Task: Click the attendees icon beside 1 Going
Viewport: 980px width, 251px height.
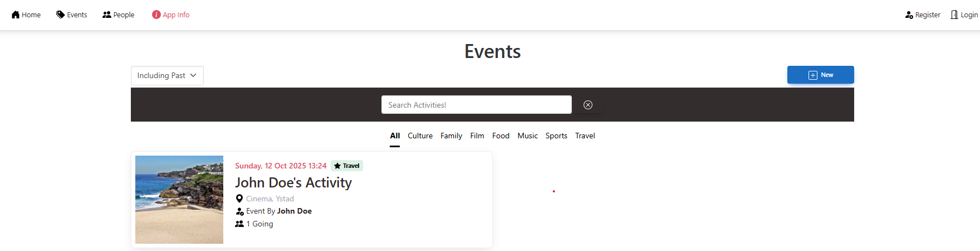Action: pyautogui.click(x=239, y=224)
